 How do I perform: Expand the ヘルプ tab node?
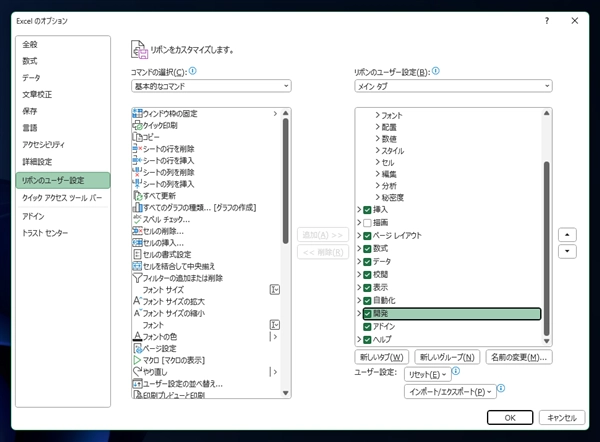point(359,339)
